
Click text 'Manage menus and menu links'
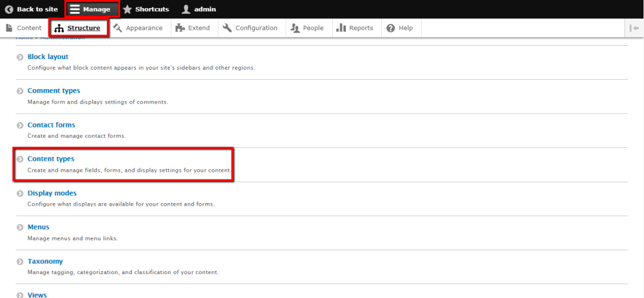pyautogui.click(x=72, y=238)
